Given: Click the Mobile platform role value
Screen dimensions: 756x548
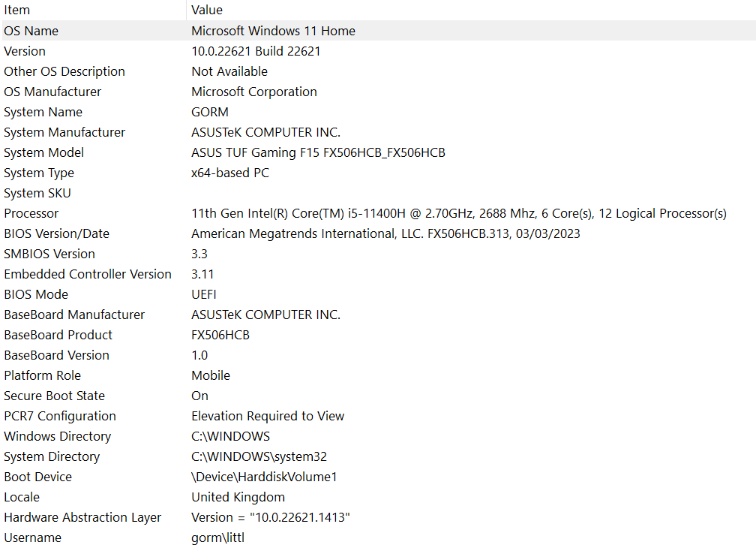Looking at the screenshot, I should [211, 375].
